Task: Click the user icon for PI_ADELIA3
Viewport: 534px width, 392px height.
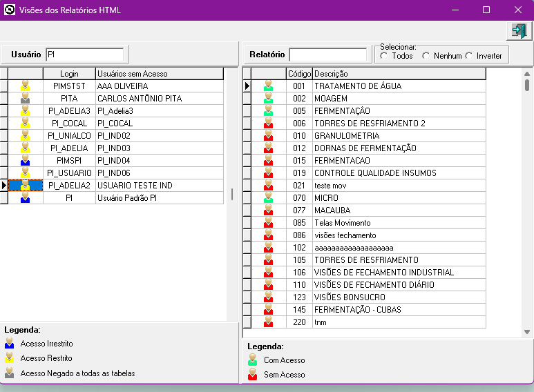Action: pos(25,110)
